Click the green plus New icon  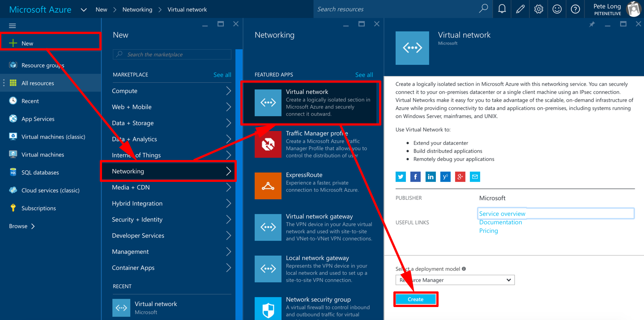[x=13, y=43]
